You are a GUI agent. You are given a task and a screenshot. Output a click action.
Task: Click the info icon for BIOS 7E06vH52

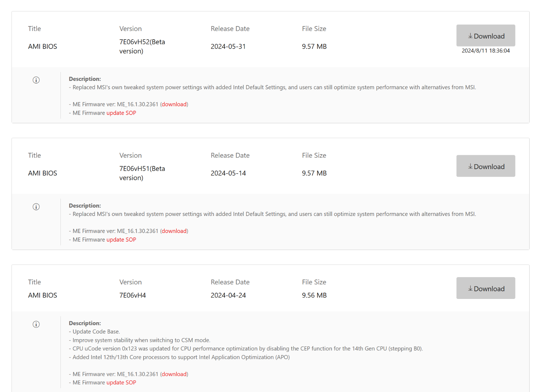coord(36,80)
